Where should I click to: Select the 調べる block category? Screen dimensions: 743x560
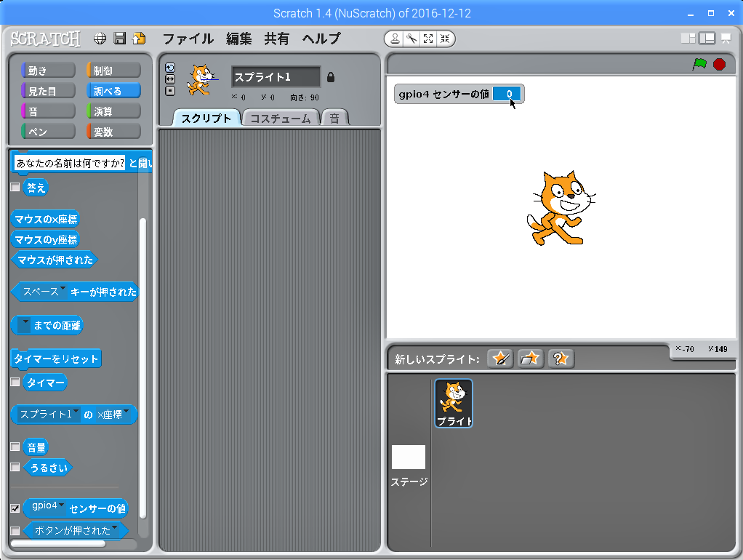[x=113, y=91]
